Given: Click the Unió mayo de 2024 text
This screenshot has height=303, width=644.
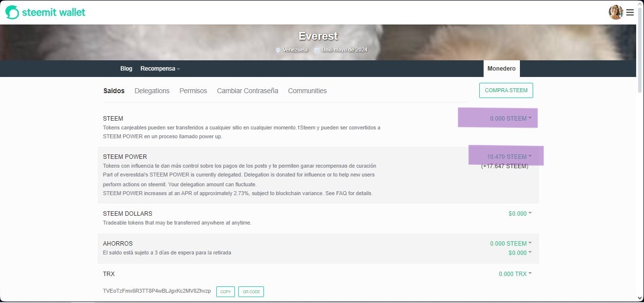Looking at the screenshot, I should tap(344, 50).
